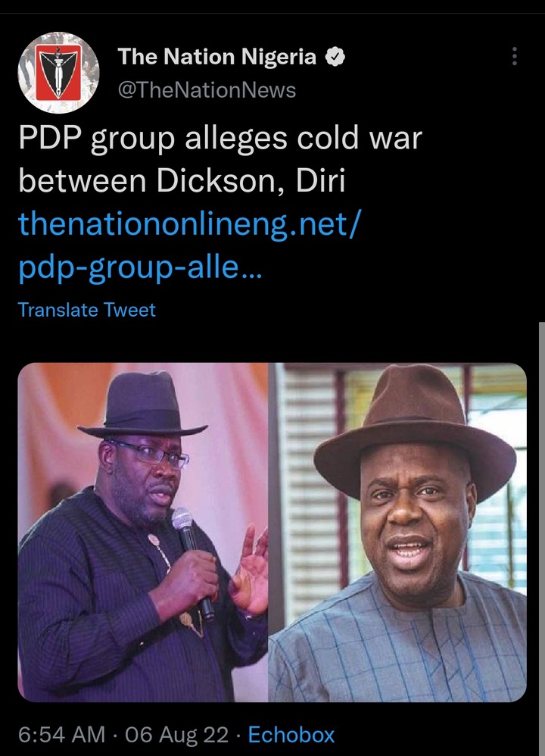This screenshot has width=545, height=756.
Task: Open The Nation Nigeria display name
Action: click(216, 56)
